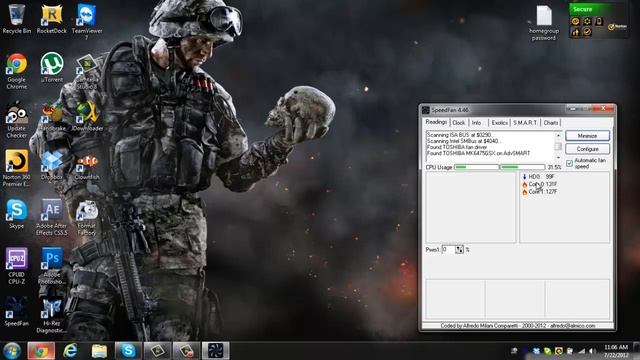Open the TeamViewer 7 desktop shortcut
640x360 pixels.
(x=87, y=22)
